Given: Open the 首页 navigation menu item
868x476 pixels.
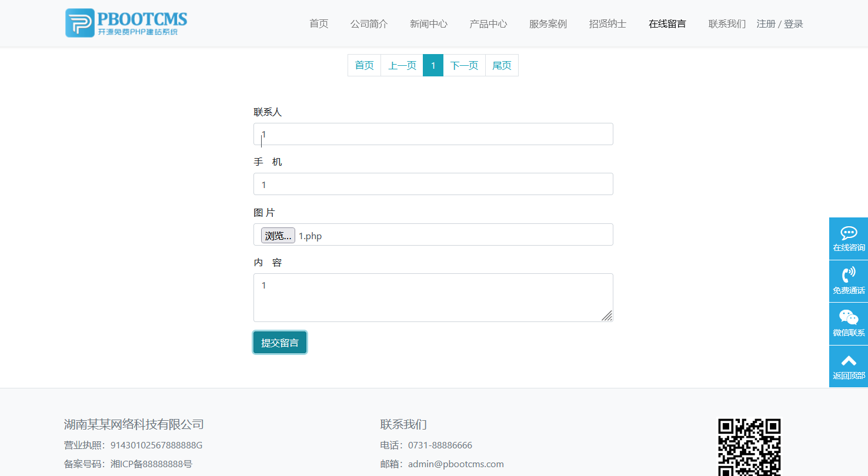Looking at the screenshot, I should coord(318,24).
